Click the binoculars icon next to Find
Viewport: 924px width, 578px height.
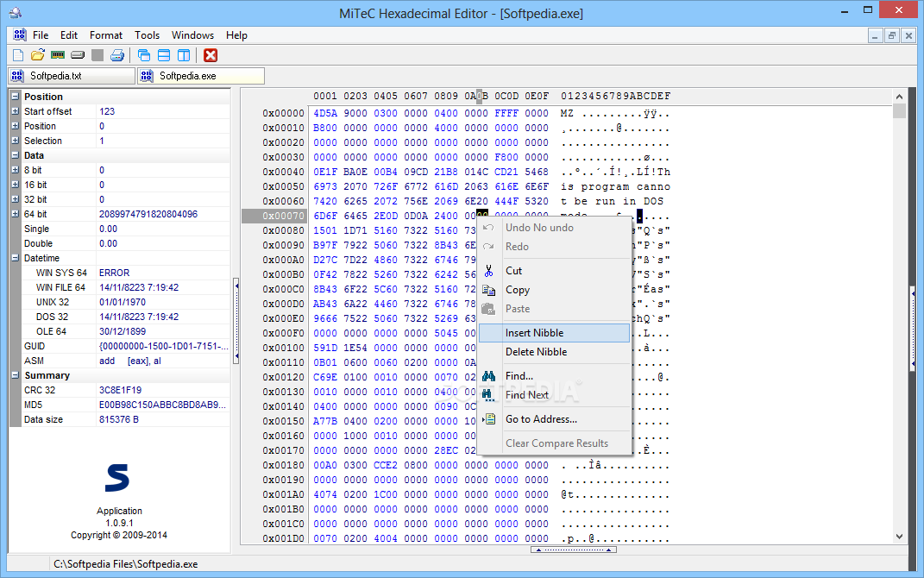click(x=488, y=376)
